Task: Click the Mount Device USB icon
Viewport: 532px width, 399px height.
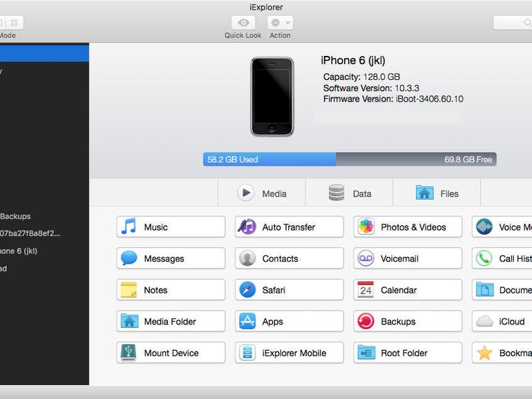Action: pos(129,353)
